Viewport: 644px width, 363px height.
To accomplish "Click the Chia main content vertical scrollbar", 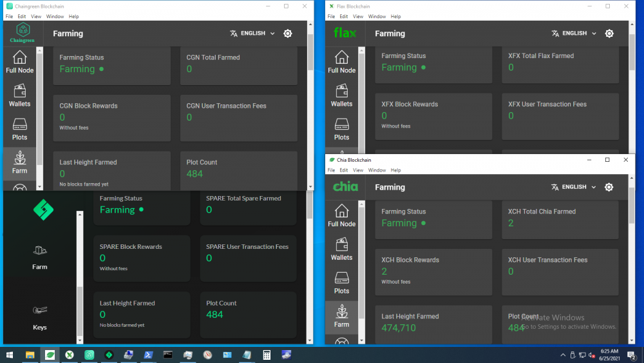I will pyautogui.click(x=632, y=259).
